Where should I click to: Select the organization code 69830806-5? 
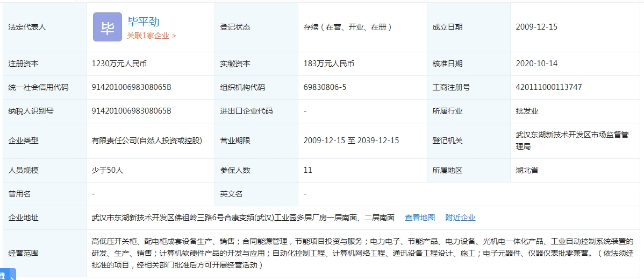[325, 87]
